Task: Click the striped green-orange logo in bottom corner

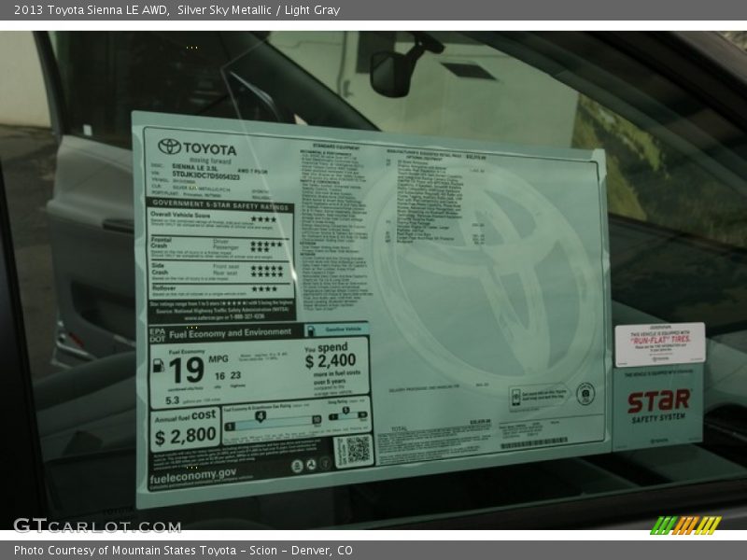Action: pos(685,525)
